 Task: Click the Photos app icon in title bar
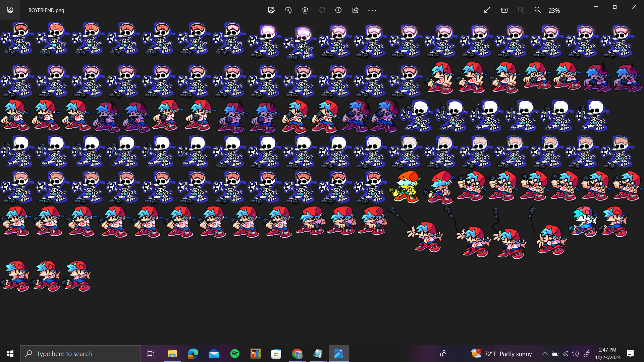[10, 10]
